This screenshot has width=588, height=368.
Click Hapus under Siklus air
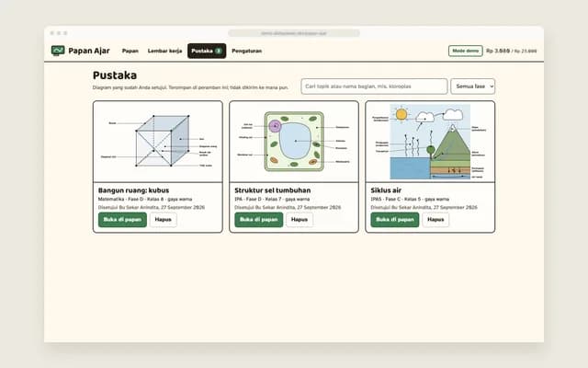click(x=435, y=220)
